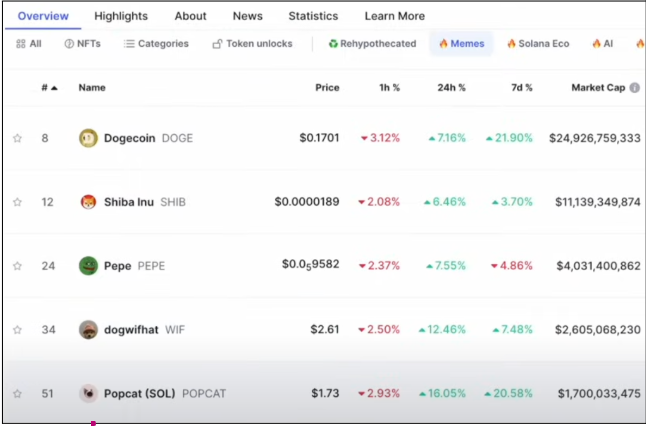Open the Shiba Inu name link
This screenshot has height=426, width=646.
[129, 202]
